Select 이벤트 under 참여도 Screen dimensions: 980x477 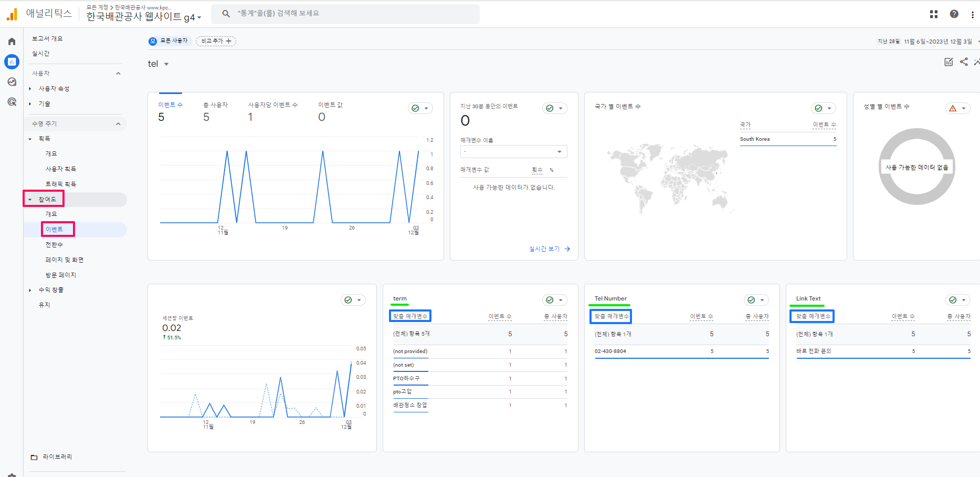54,230
